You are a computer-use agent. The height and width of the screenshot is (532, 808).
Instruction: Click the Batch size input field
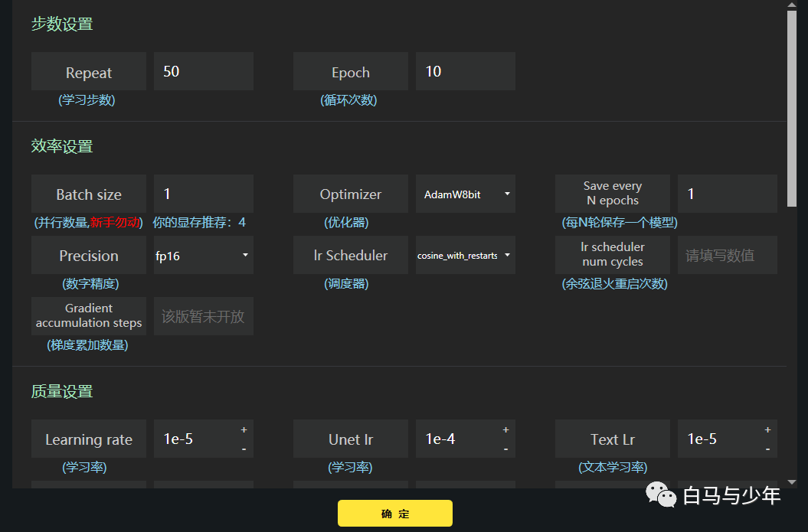(204, 194)
